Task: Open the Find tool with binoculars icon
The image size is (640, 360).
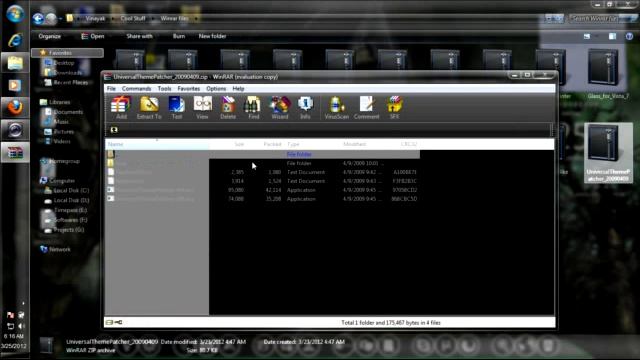Action: click(x=253, y=108)
